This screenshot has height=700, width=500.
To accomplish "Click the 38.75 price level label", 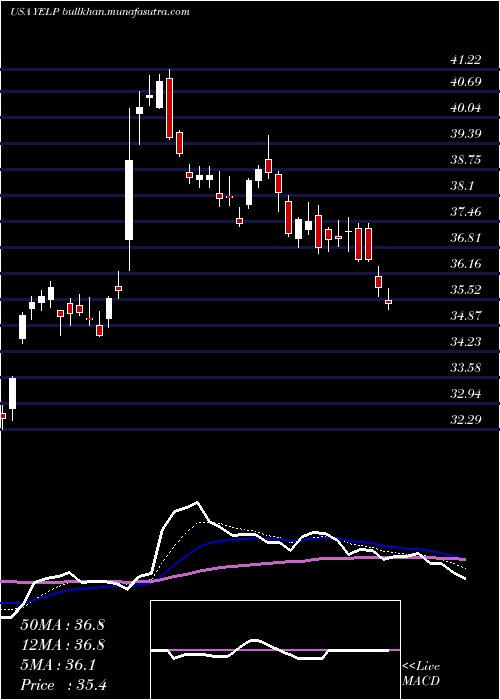I will (x=466, y=160).
